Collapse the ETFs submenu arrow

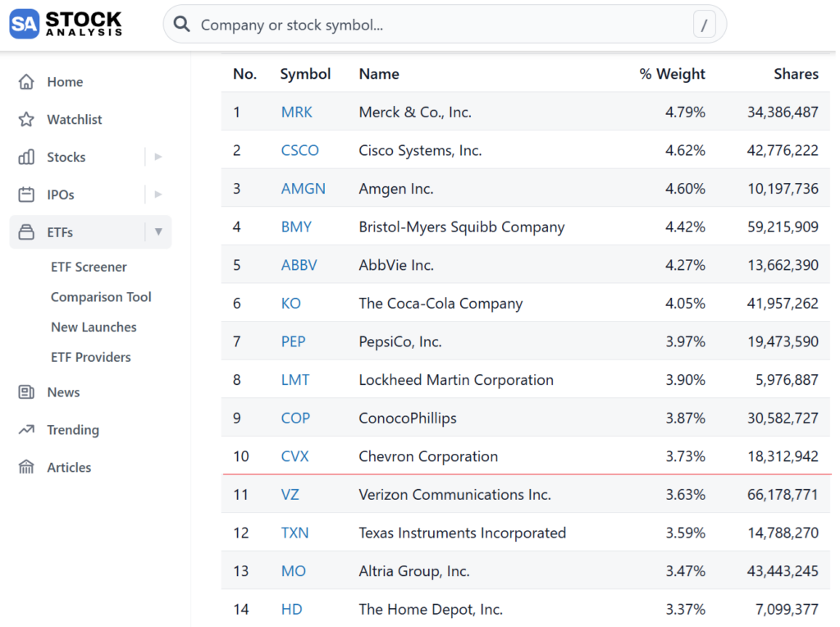(158, 232)
